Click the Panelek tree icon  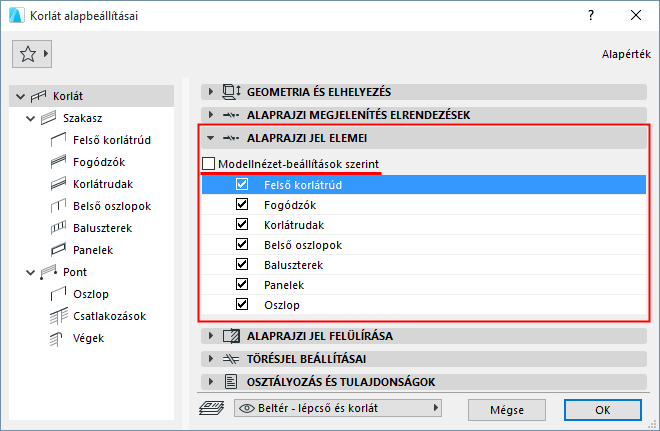point(59,250)
